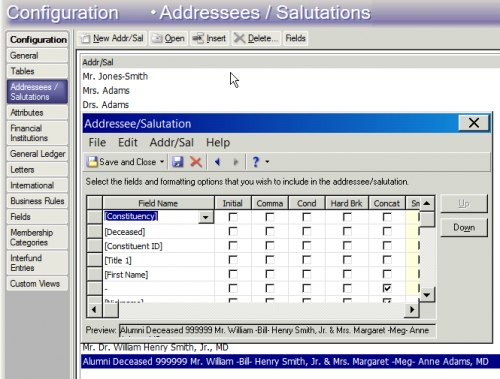Select General in Configuration sidebar

click(x=37, y=56)
